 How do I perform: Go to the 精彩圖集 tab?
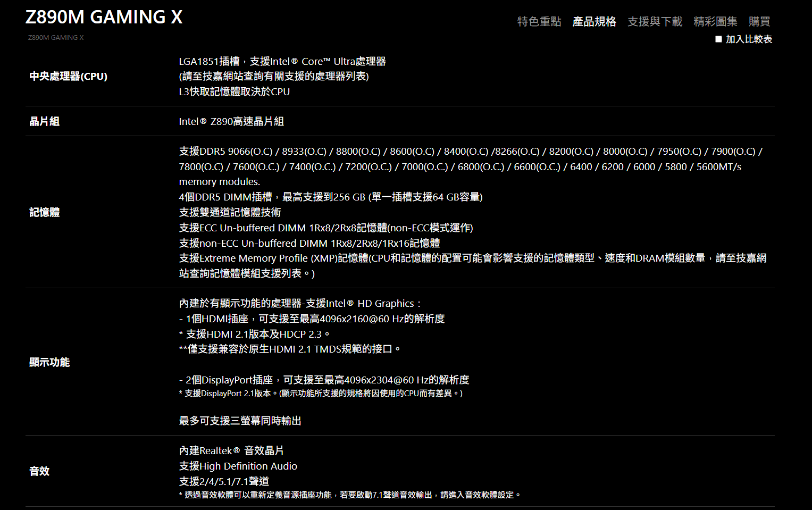pyautogui.click(x=715, y=21)
